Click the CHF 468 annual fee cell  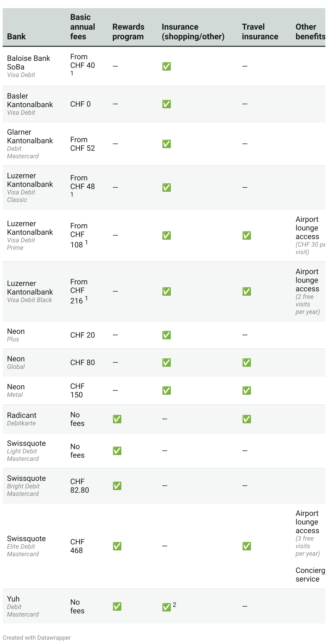[x=77, y=546]
